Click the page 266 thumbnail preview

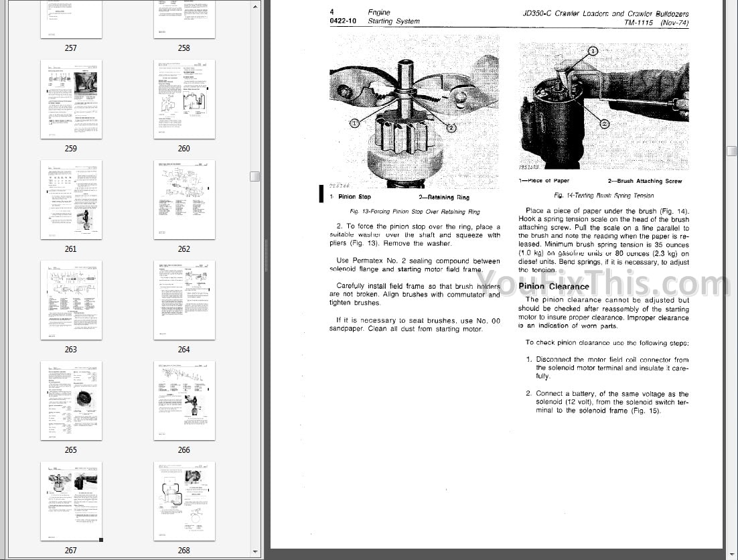point(184,401)
